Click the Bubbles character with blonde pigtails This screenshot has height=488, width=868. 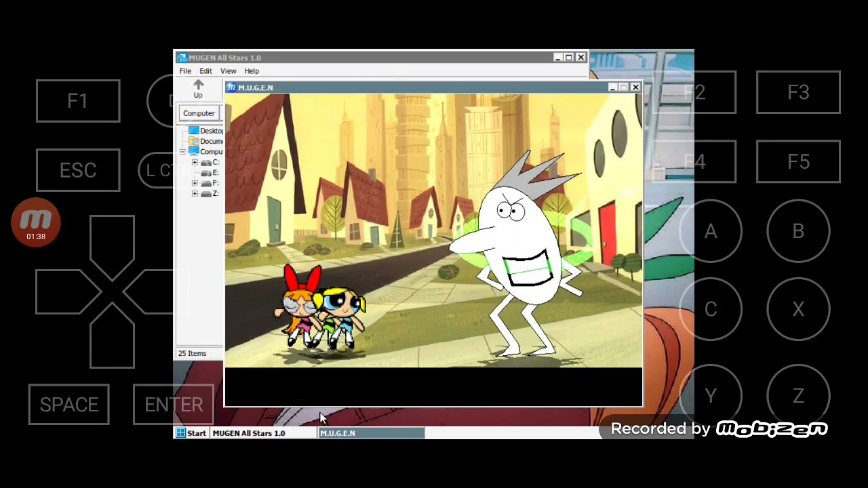[x=340, y=317]
